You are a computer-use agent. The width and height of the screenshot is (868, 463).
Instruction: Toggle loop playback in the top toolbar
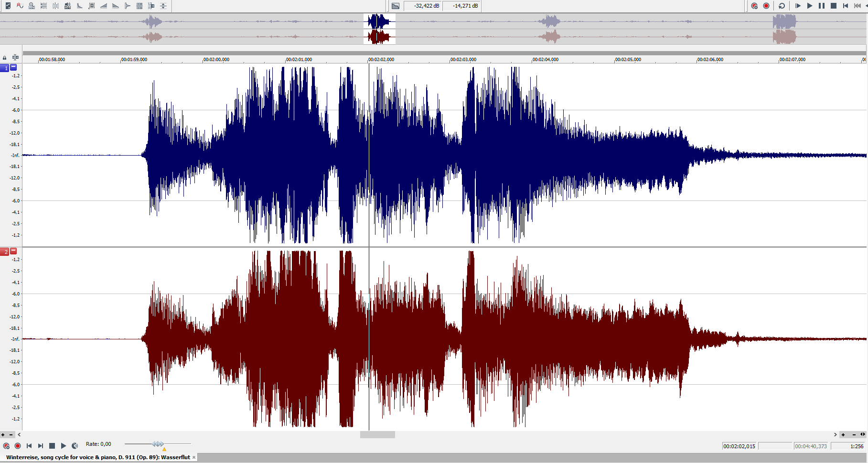(782, 6)
